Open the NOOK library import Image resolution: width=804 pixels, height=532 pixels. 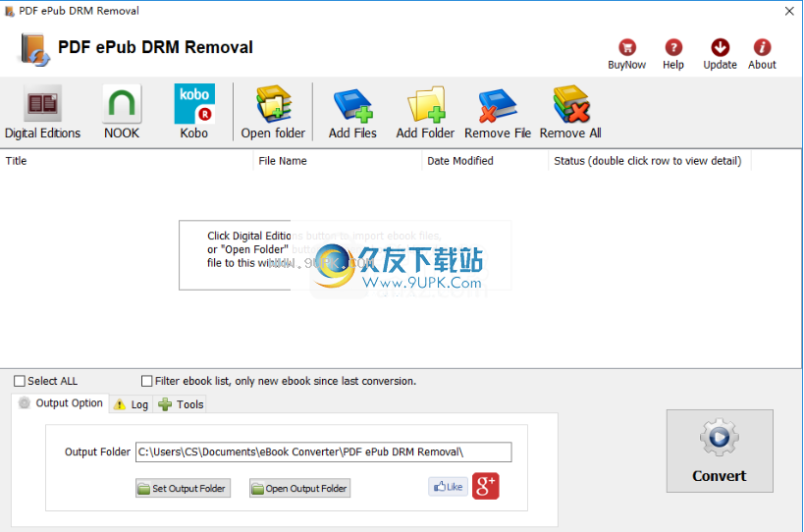(122, 112)
